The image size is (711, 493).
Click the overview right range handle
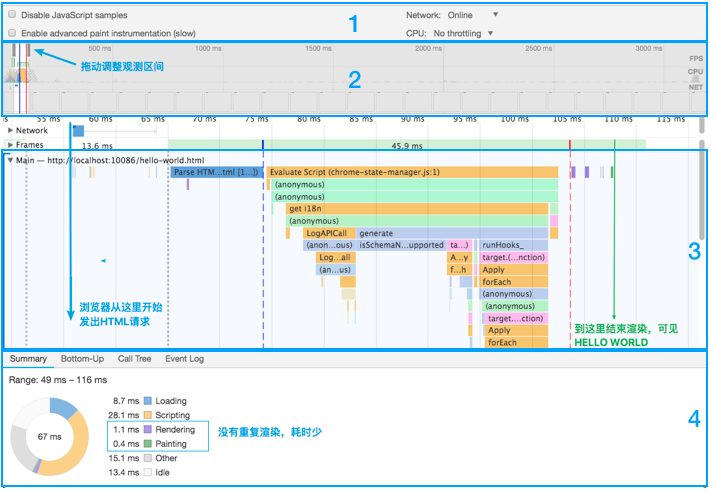pyautogui.click(x=28, y=50)
